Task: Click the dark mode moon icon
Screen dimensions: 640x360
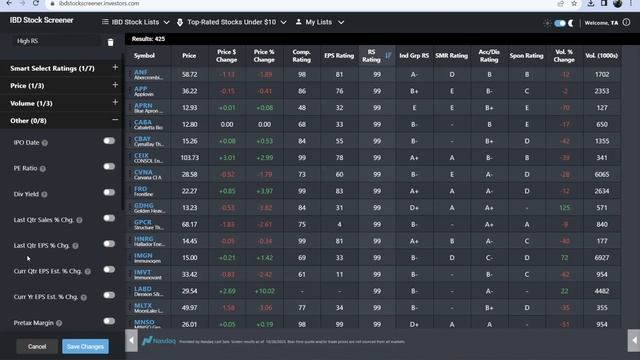Action: (x=571, y=23)
